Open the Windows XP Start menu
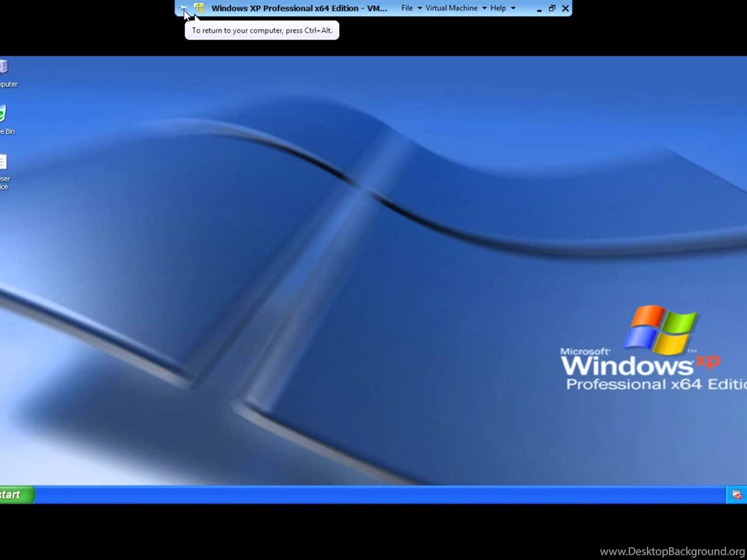The height and width of the screenshot is (560, 747). [16, 495]
